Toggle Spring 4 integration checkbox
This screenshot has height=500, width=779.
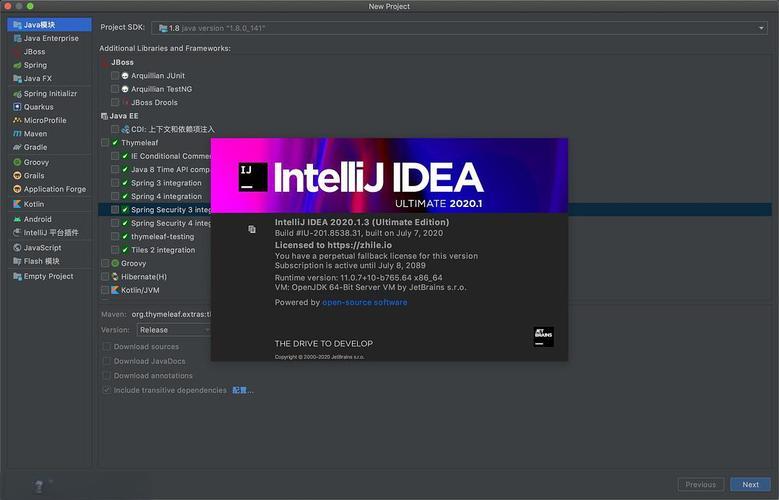coord(115,196)
